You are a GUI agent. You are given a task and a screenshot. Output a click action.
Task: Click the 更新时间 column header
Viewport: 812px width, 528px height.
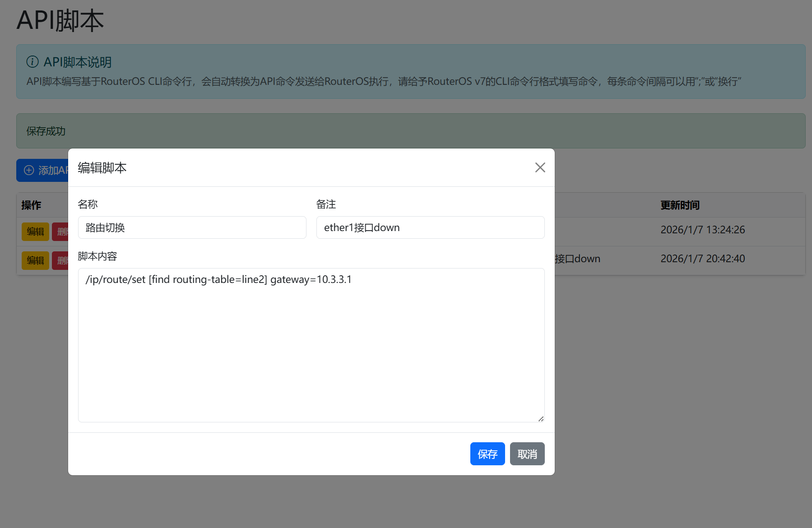[680, 205]
